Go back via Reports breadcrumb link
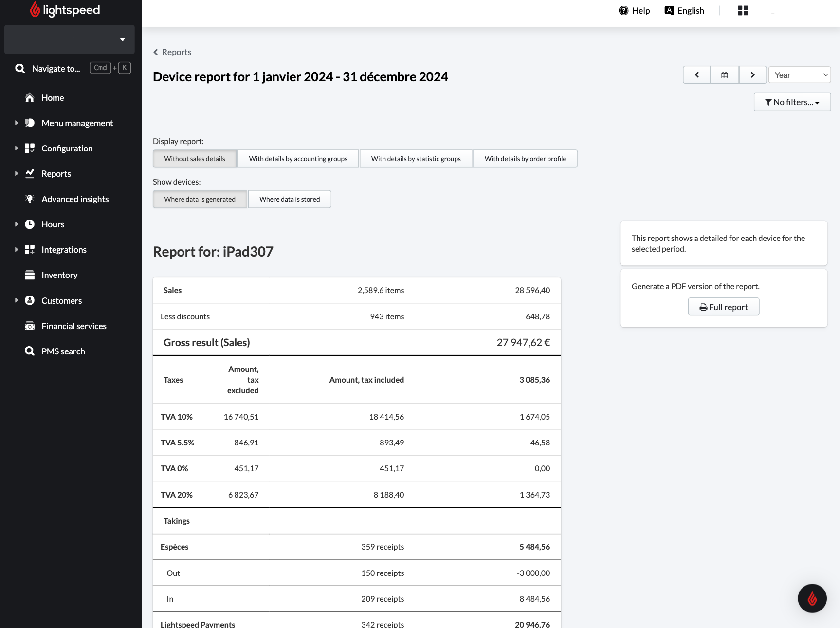This screenshot has width=840, height=628. 176,52
